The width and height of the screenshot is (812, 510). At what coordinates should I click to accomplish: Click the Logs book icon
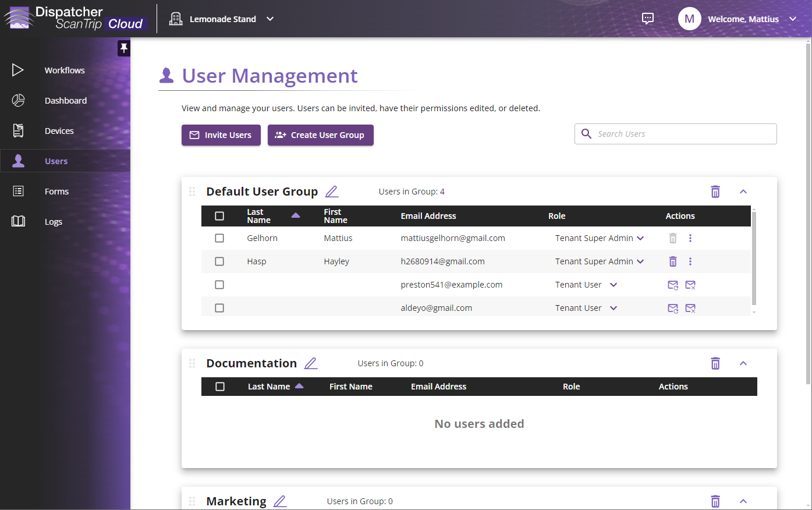click(x=18, y=221)
